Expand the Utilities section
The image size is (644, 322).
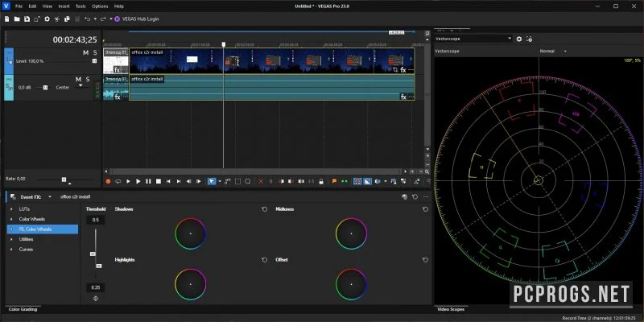[11, 239]
